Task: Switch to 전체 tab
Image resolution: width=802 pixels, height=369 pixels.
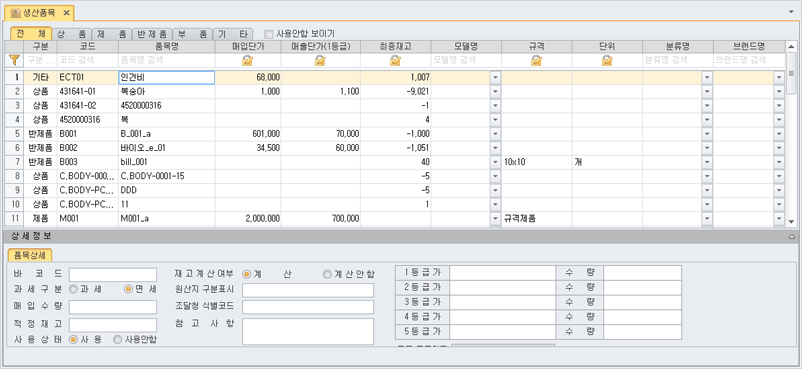Action: [x=31, y=34]
